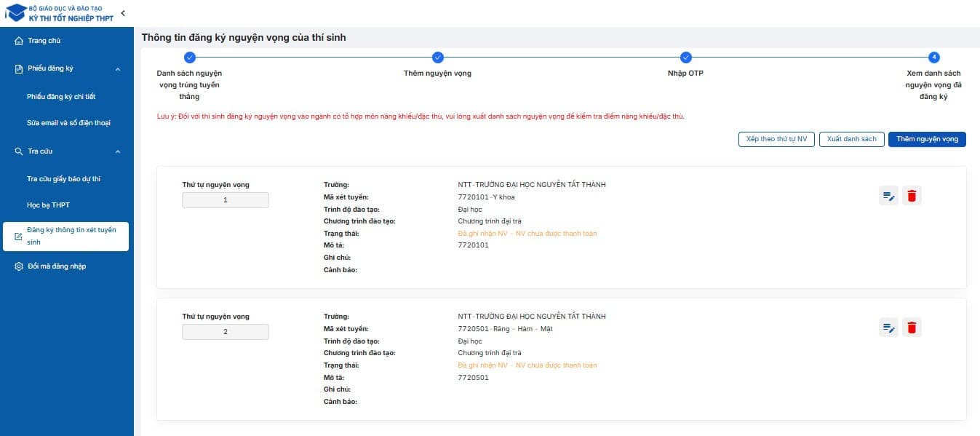Delete nguyện vọng 1 with red trash icon
This screenshot has width=980, height=436.
(912, 196)
